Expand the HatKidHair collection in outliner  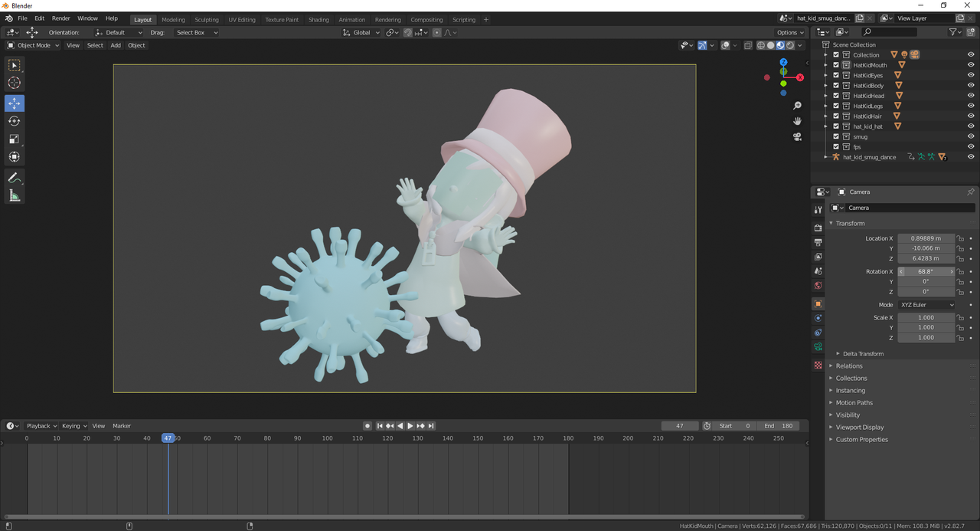click(825, 116)
